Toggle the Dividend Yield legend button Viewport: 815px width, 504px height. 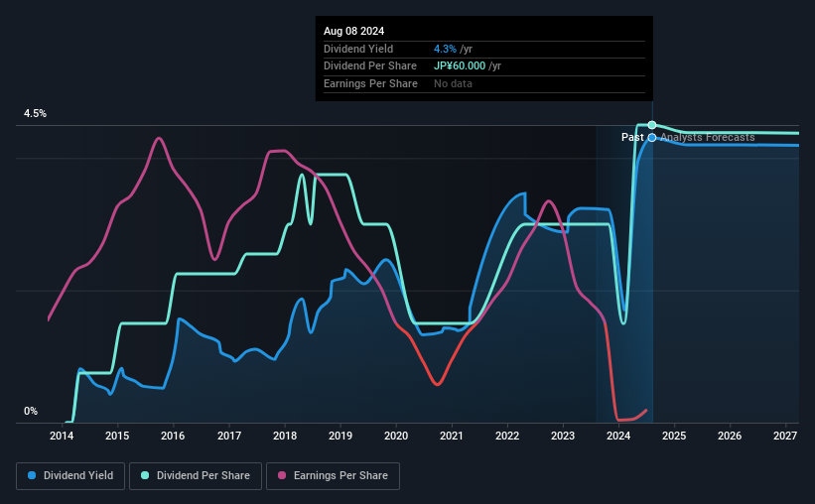click(x=70, y=476)
